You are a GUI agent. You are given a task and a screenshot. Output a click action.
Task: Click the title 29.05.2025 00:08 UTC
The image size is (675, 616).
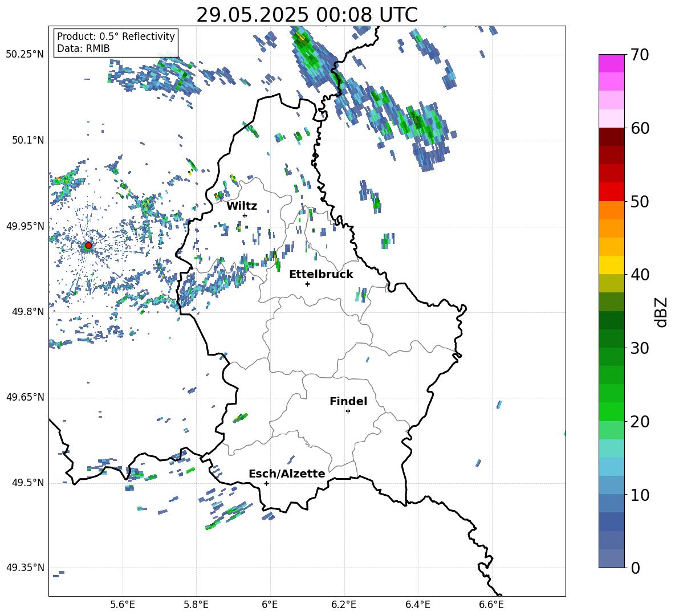point(307,15)
